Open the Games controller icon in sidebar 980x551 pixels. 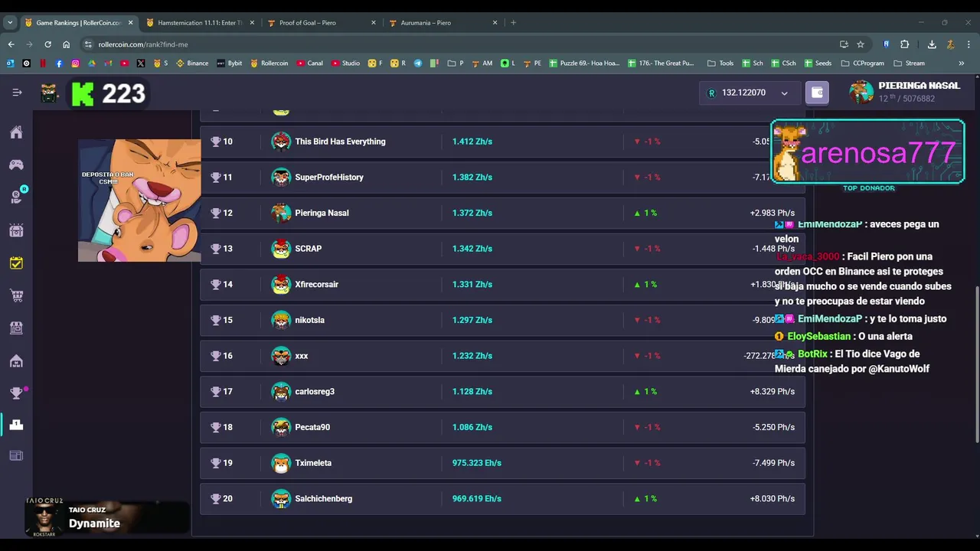16,165
